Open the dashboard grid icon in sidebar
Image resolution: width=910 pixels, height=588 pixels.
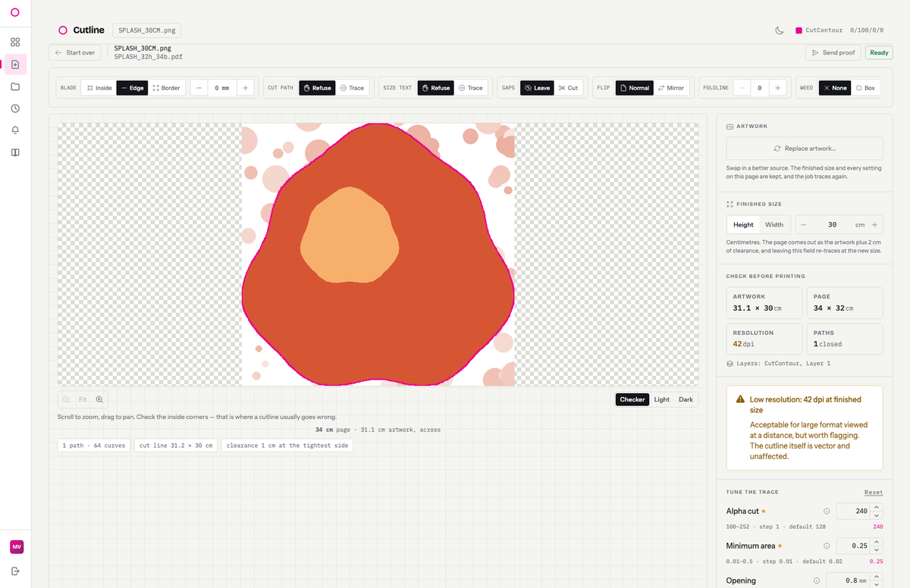(15, 42)
